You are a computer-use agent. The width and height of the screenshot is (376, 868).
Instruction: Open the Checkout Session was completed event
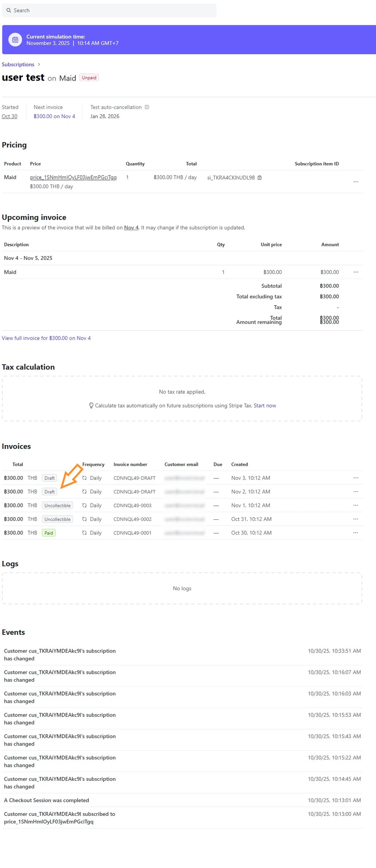pos(46,800)
